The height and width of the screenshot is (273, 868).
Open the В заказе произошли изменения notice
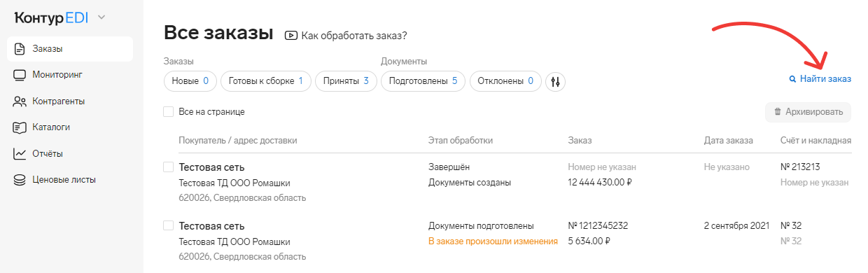pyautogui.click(x=493, y=241)
